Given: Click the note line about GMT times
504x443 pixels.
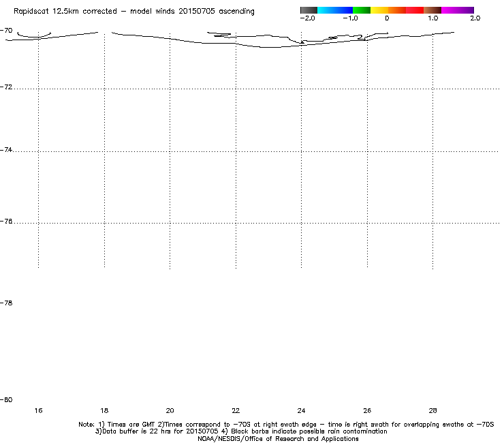Looking at the screenshot, I should (286, 425).
